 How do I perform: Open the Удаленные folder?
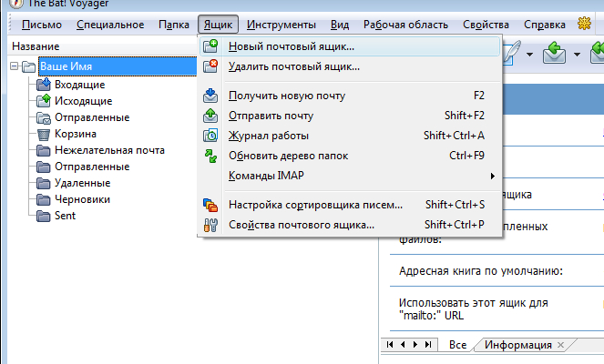pos(82,183)
